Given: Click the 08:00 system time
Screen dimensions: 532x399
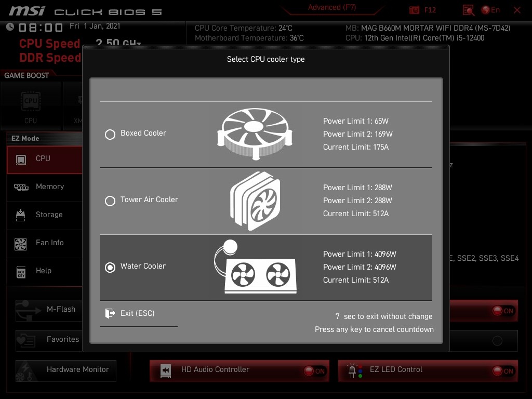Looking at the screenshot, I should click(41, 27).
